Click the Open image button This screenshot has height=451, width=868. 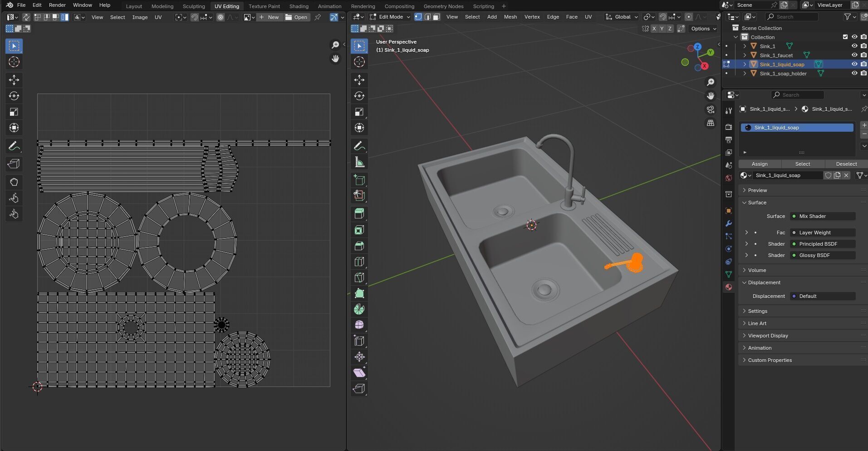click(297, 17)
